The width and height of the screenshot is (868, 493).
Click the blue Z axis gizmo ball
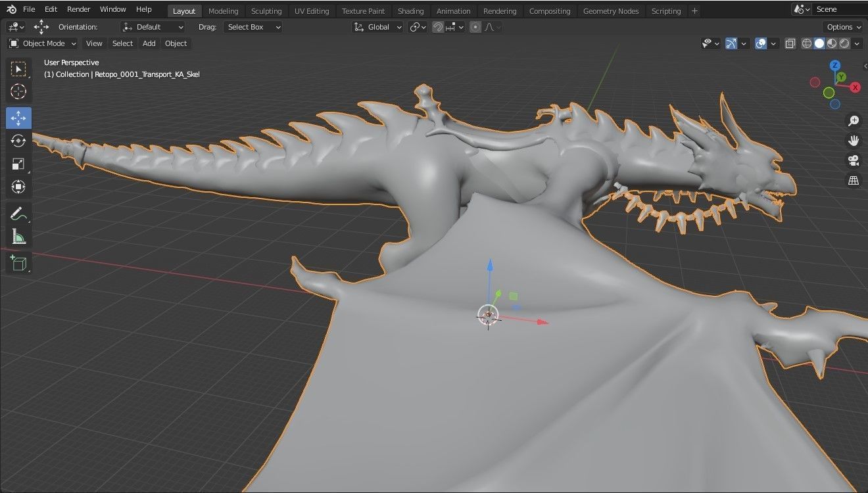[x=835, y=65]
